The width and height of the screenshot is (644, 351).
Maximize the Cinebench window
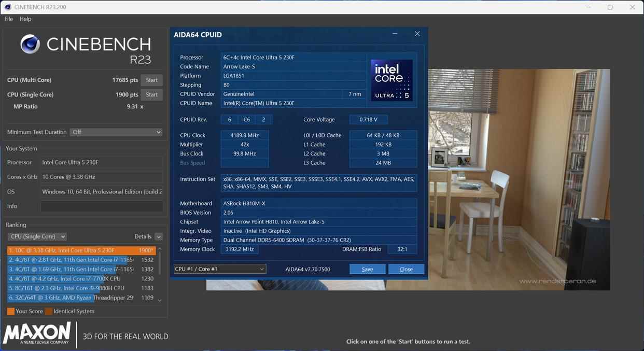click(x=610, y=7)
